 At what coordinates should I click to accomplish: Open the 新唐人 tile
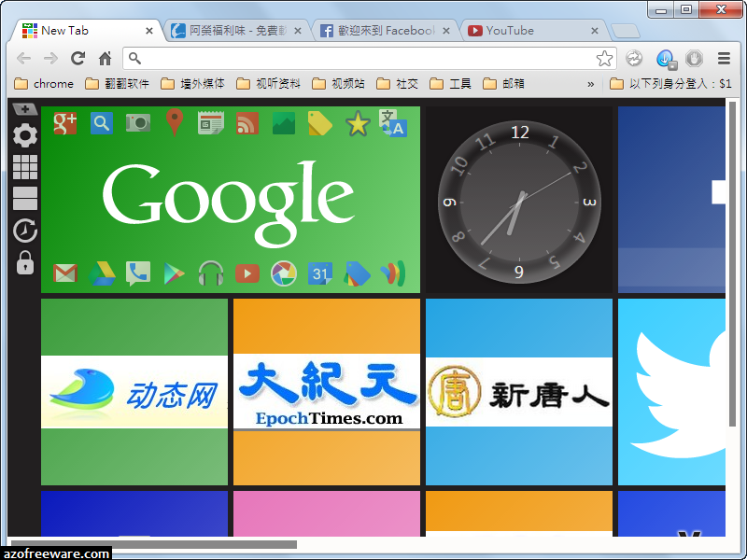(519, 392)
